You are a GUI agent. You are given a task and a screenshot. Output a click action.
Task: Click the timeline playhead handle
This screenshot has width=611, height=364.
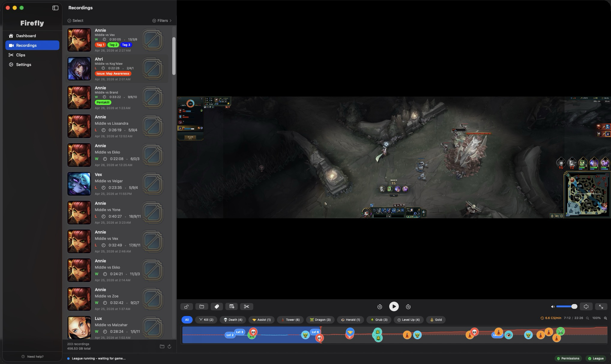pyautogui.click(x=321, y=335)
